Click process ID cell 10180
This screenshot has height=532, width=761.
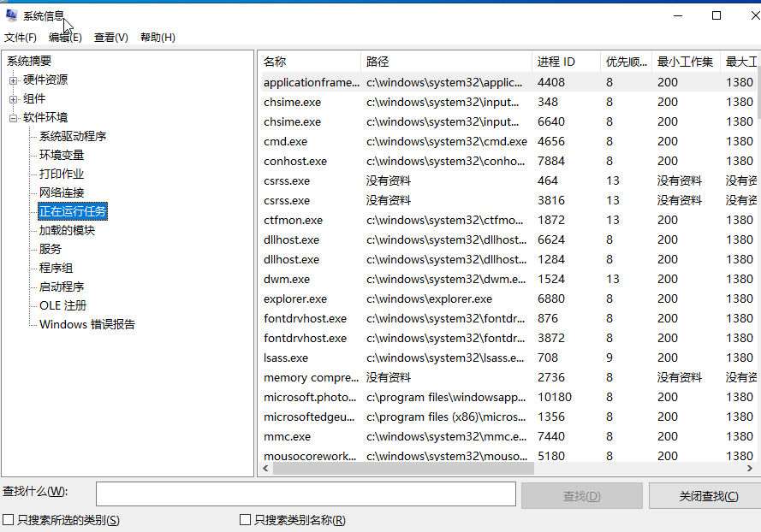coord(555,397)
